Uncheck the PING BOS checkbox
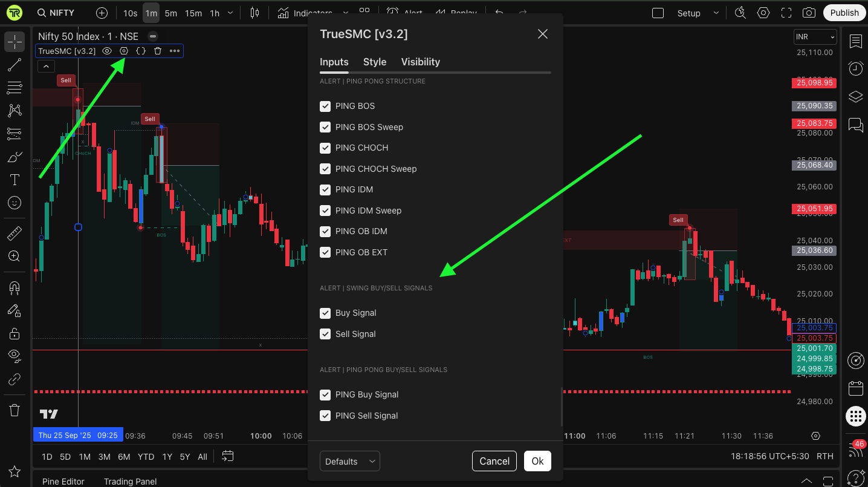 click(325, 106)
